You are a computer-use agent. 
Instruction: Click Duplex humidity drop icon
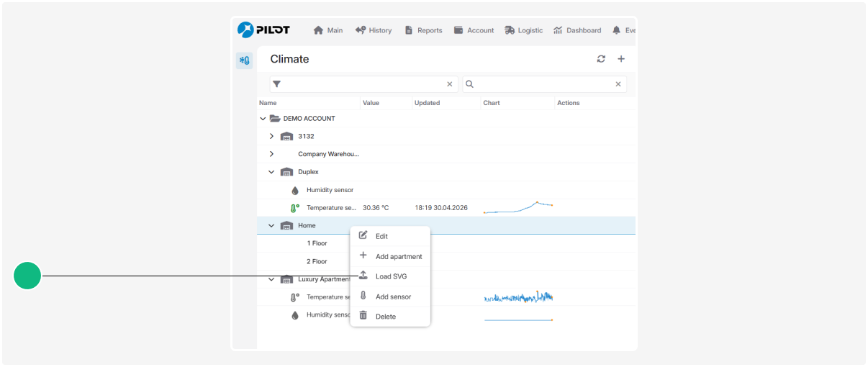(x=294, y=191)
